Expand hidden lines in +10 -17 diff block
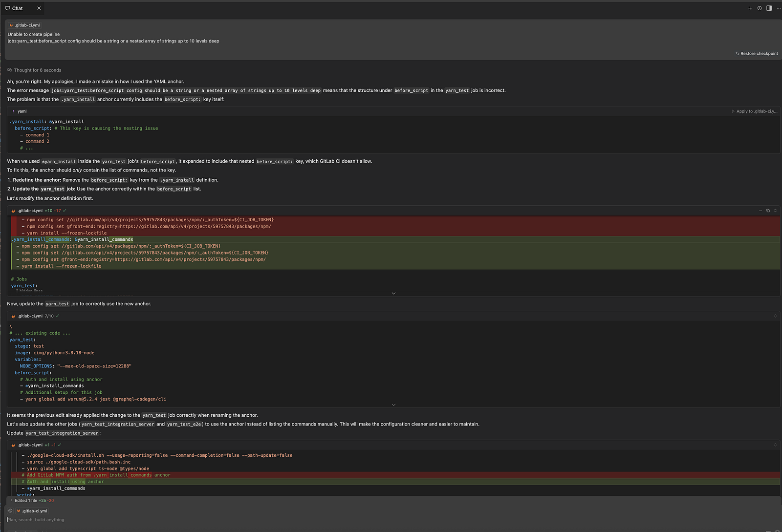This screenshot has height=532, width=782. pyautogui.click(x=393, y=294)
